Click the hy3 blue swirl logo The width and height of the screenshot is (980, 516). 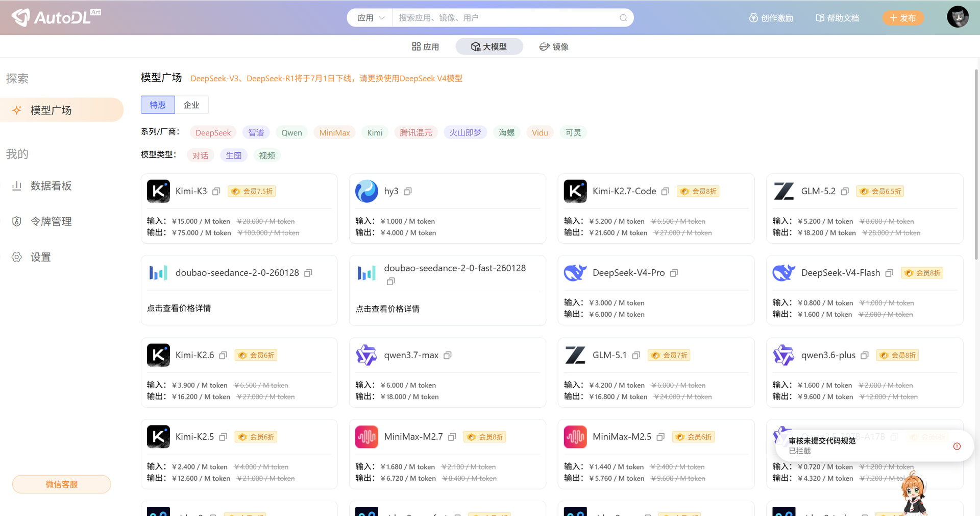[366, 191]
